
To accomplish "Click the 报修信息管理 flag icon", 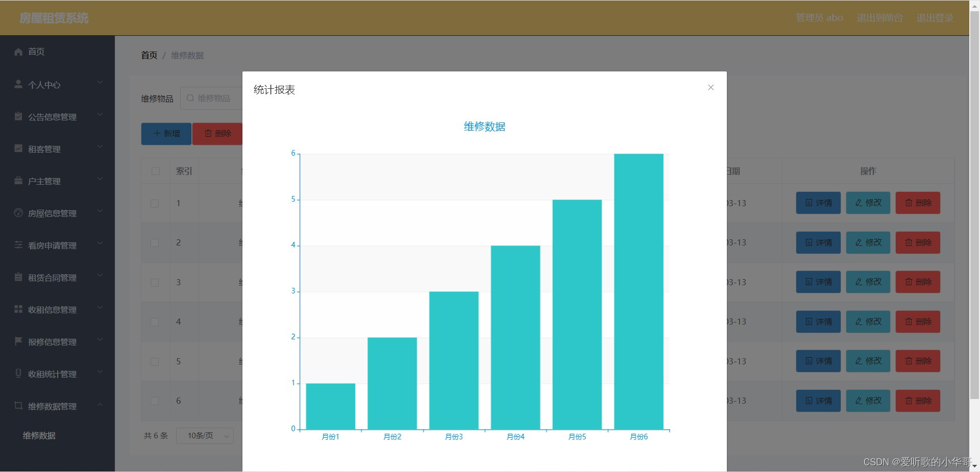I will [x=18, y=341].
